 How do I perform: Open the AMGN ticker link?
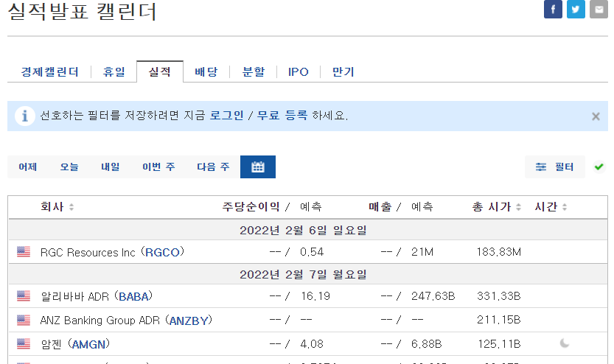[x=89, y=344]
